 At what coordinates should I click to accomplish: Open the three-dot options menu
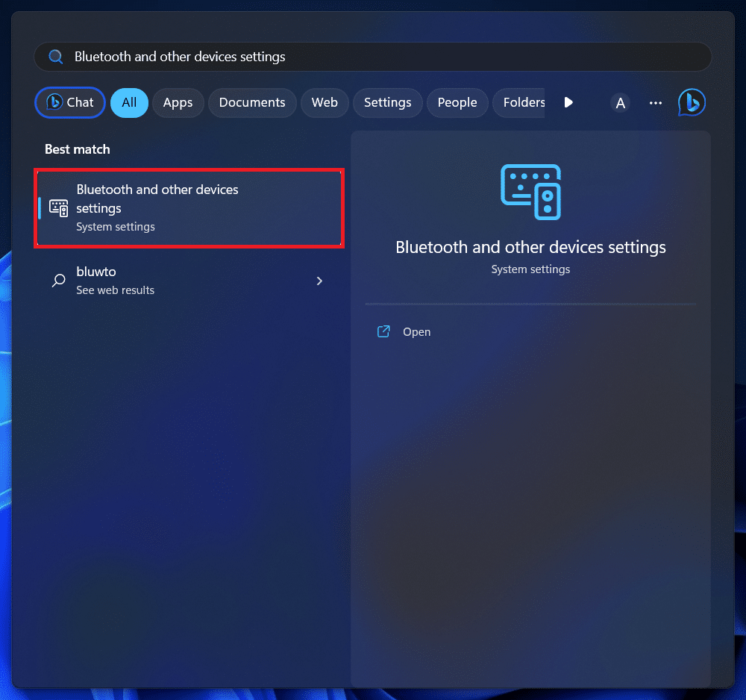[x=655, y=103]
